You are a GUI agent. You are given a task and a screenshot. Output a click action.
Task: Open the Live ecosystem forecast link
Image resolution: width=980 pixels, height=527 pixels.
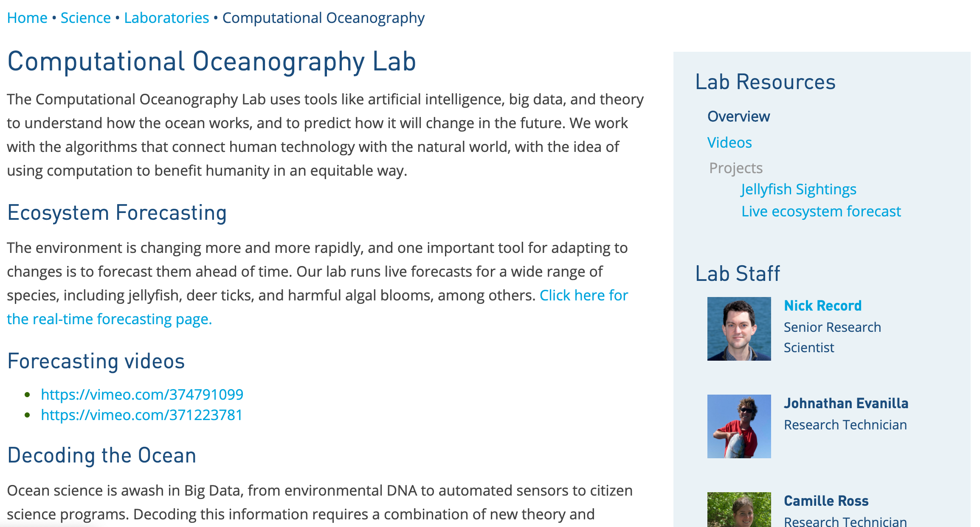click(x=821, y=211)
